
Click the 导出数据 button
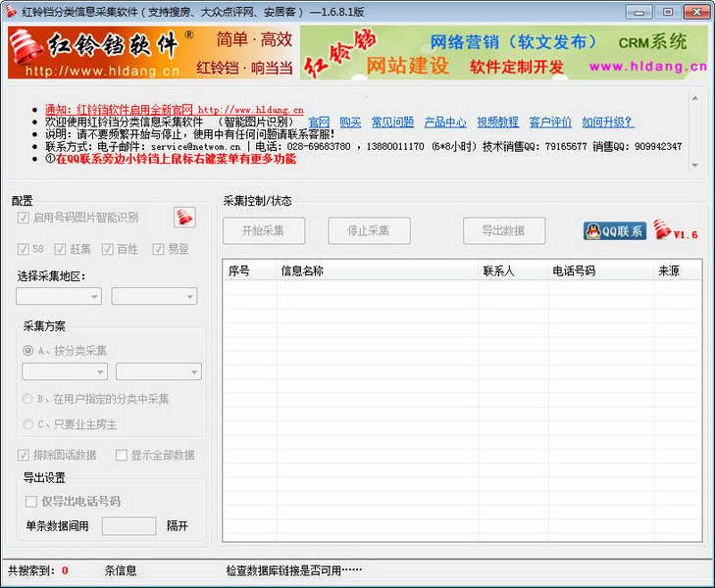pyautogui.click(x=504, y=231)
